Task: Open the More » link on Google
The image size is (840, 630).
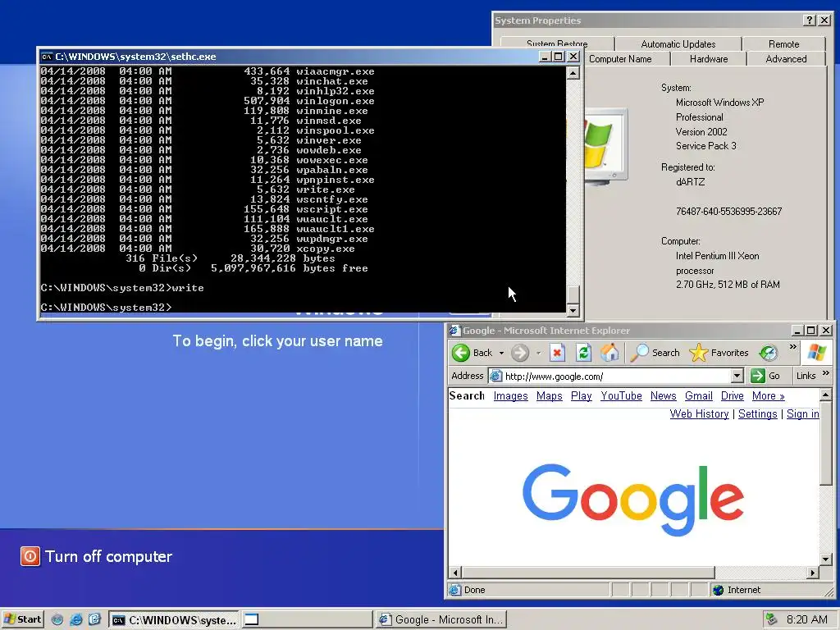Action: (768, 395)
